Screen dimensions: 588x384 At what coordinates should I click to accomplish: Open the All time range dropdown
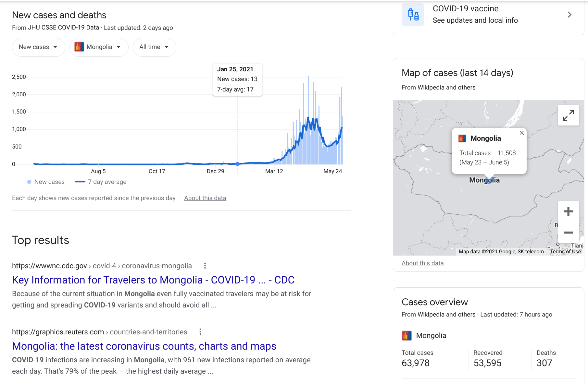154,47
